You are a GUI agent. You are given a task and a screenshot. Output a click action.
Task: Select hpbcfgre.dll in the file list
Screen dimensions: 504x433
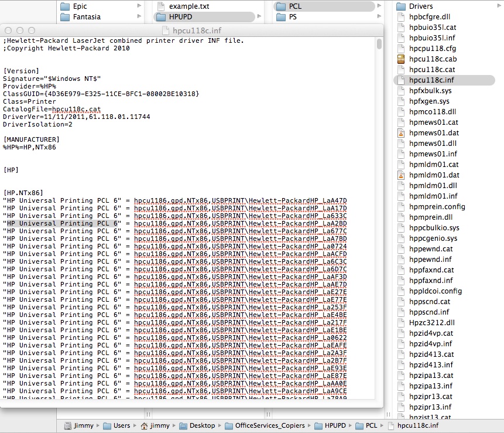click(430, 17)
